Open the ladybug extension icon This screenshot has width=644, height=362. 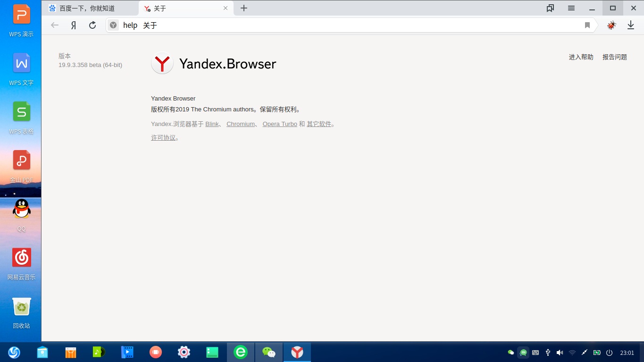[611, 25]
